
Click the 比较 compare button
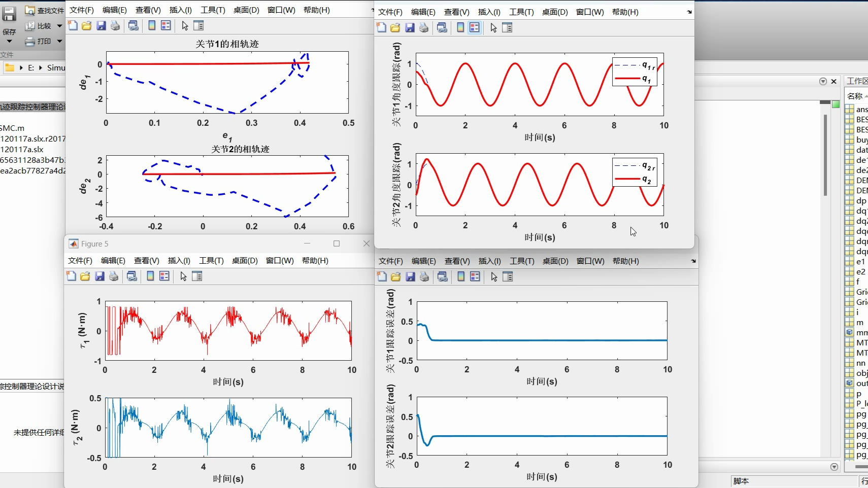click(x=39, y=26)
